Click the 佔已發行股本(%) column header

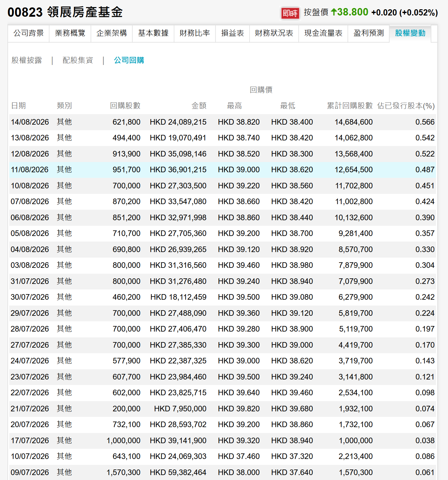click(406, 106)
